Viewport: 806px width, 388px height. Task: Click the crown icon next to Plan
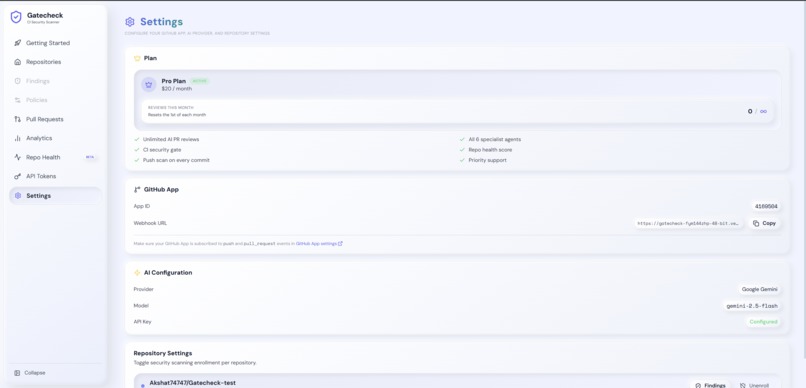pyautogui.click(x=137, y=59)
